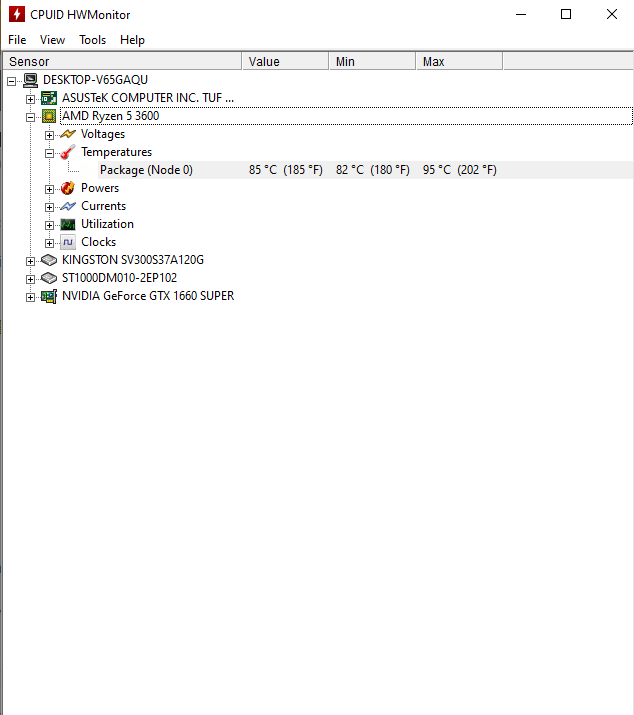Minimize the HWMonitor window
634x715 pixels.
pos(521,14)
